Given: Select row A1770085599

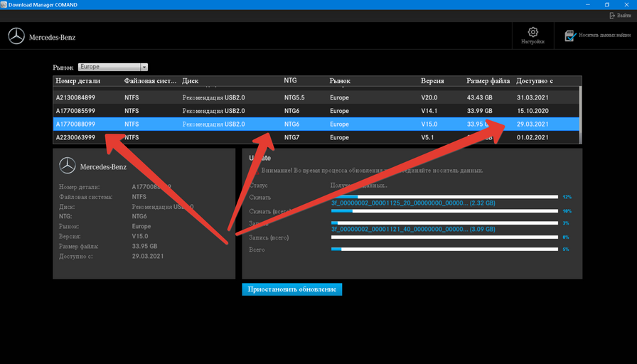Looking at the screenshot, I should click(x=316, y=111).
